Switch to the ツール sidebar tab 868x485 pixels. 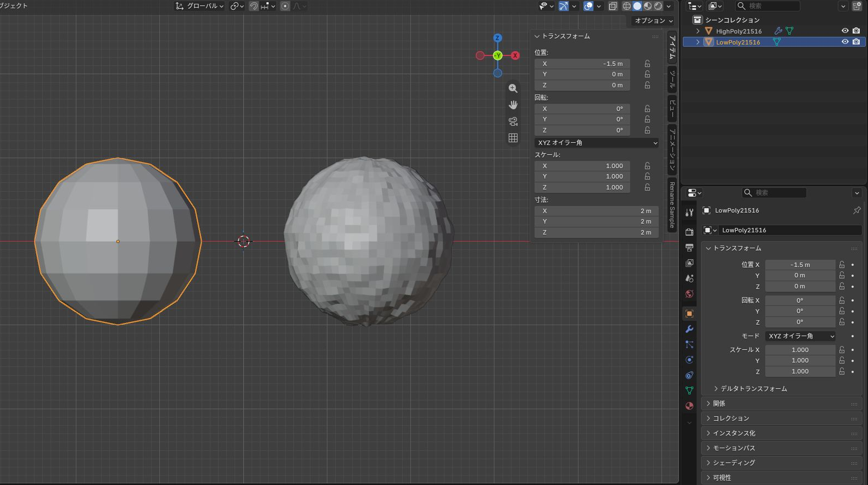[672, 80]
